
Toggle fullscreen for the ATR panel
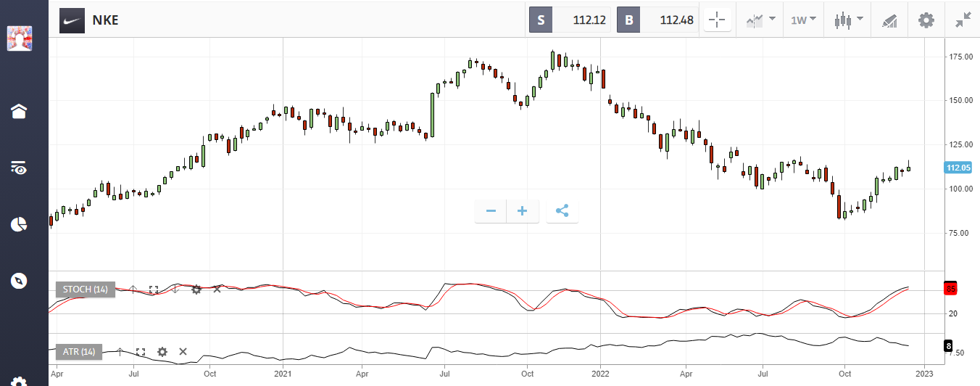point(141,352)
